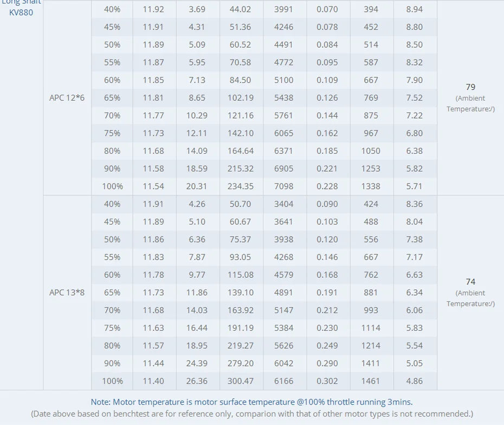Select the 1338 thrust cell
Viewport: 504px width, 425px height.
[x=371, y=186]
